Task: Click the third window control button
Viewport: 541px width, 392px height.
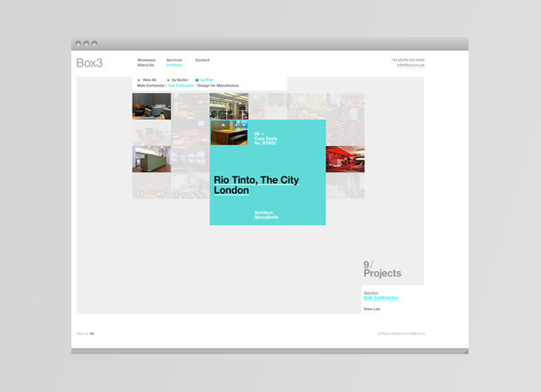Action: 94,43
